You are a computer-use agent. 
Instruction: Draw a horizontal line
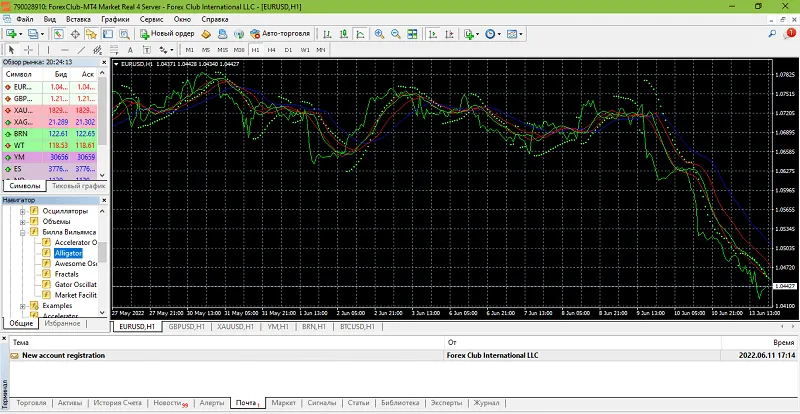tap(65, 50)
